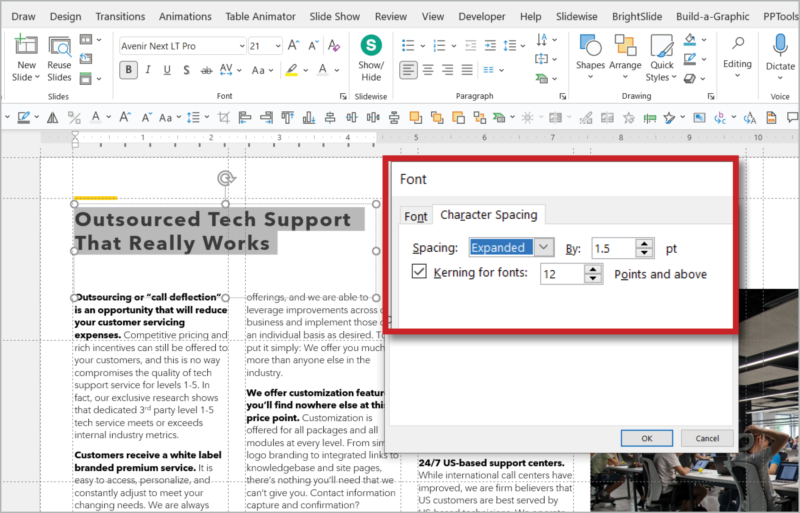Click Align Right objects icon
This screenshot has height=513, width=800.
click(x=266, y=118)
